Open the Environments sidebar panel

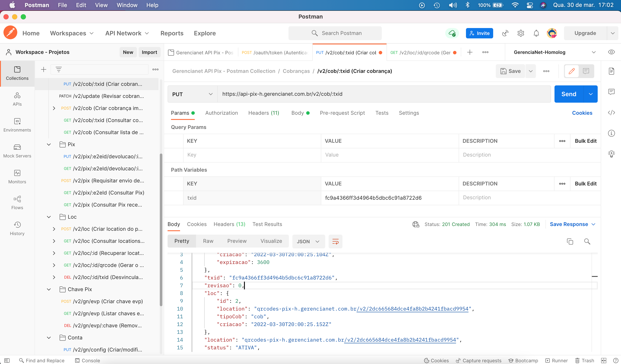[x=17, y=125]
